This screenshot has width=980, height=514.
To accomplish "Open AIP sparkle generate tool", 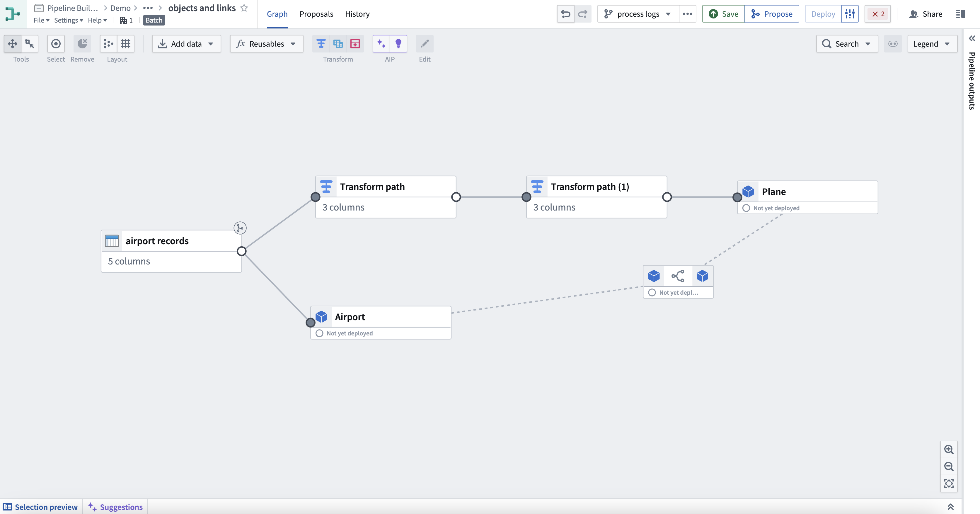I will point(381,44).
